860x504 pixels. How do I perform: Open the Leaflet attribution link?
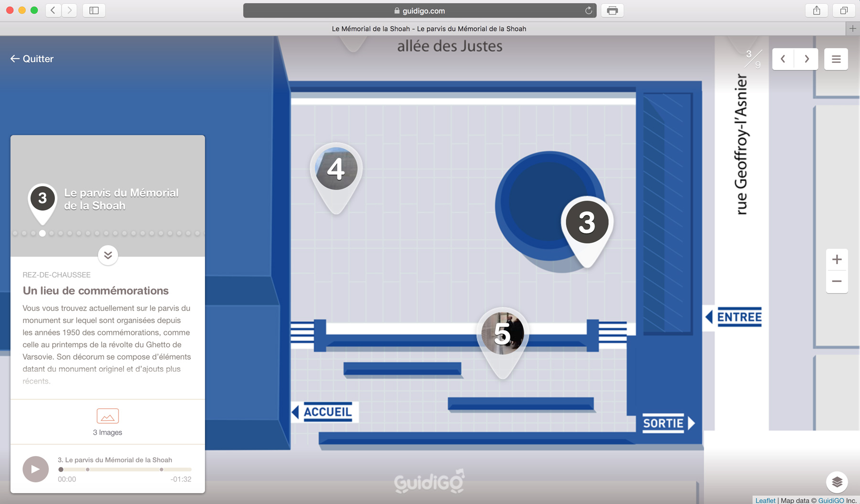[x=765, y=500]
